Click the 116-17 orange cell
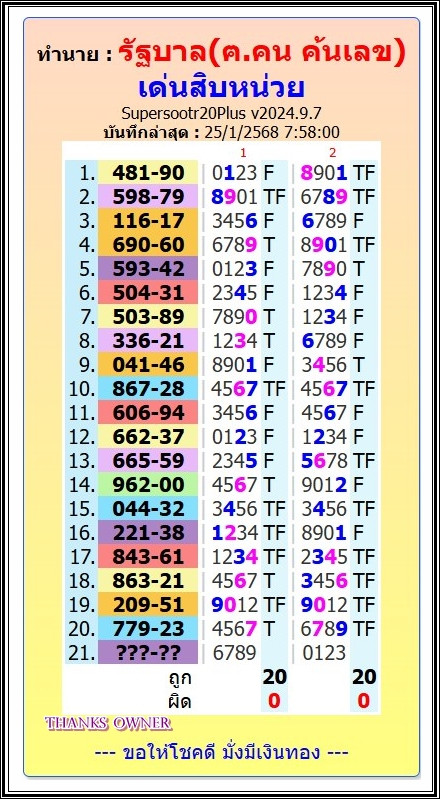 point(148,221)
